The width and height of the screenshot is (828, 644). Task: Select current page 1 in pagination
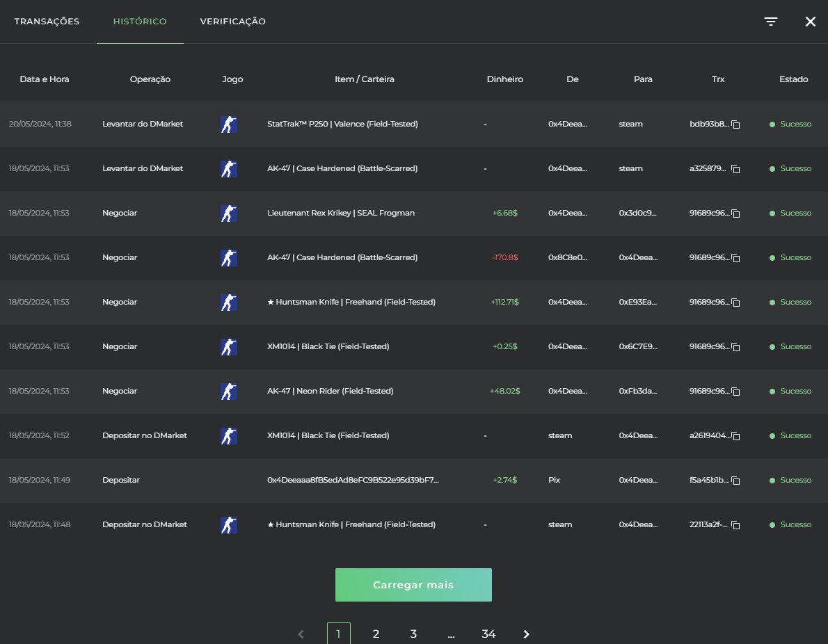[338, 634]
